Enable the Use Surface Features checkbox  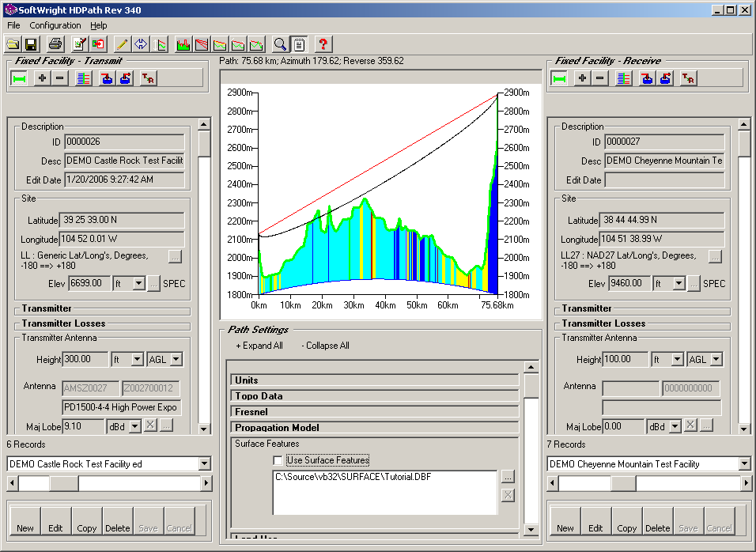tap(278, 460)
